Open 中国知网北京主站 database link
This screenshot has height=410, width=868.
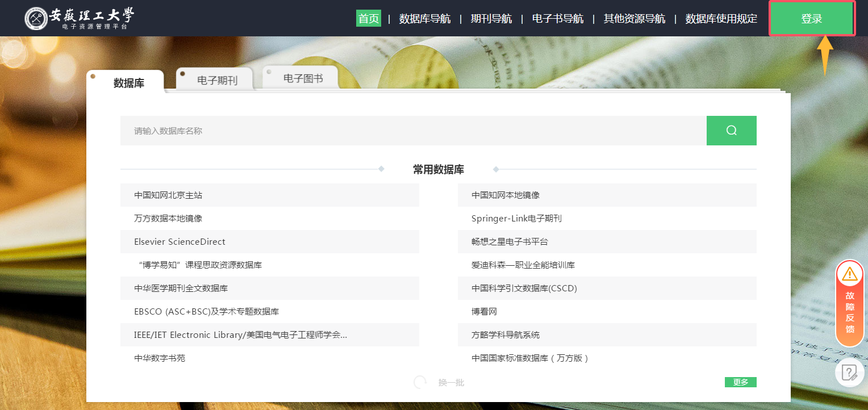(x=168, y=195)
